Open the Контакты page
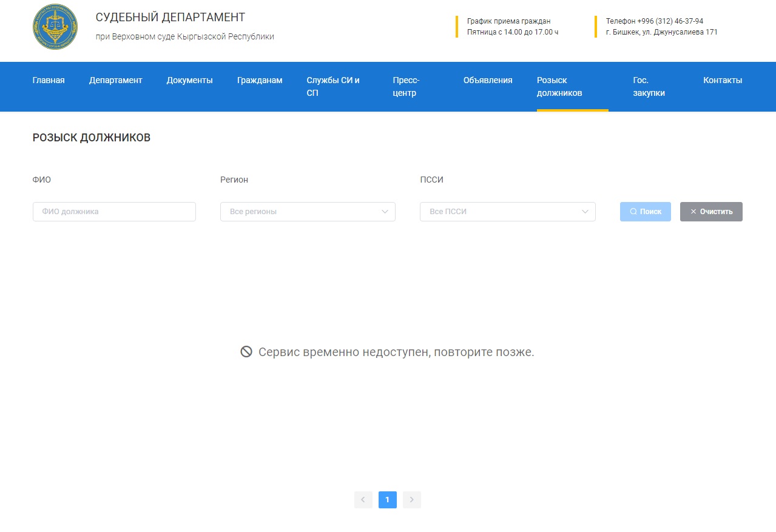Screen dimensions: 776x532 pos(722,80)
